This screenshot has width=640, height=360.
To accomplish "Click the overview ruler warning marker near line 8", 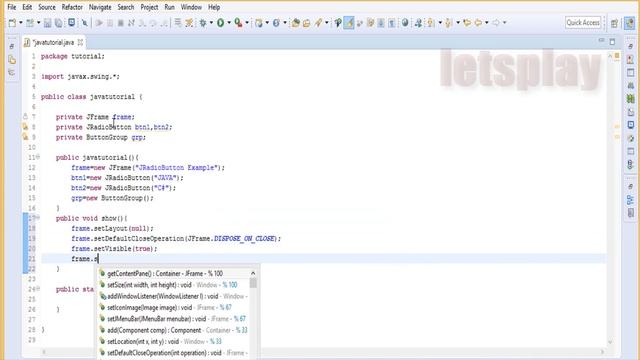I will (x=617, y=127).
